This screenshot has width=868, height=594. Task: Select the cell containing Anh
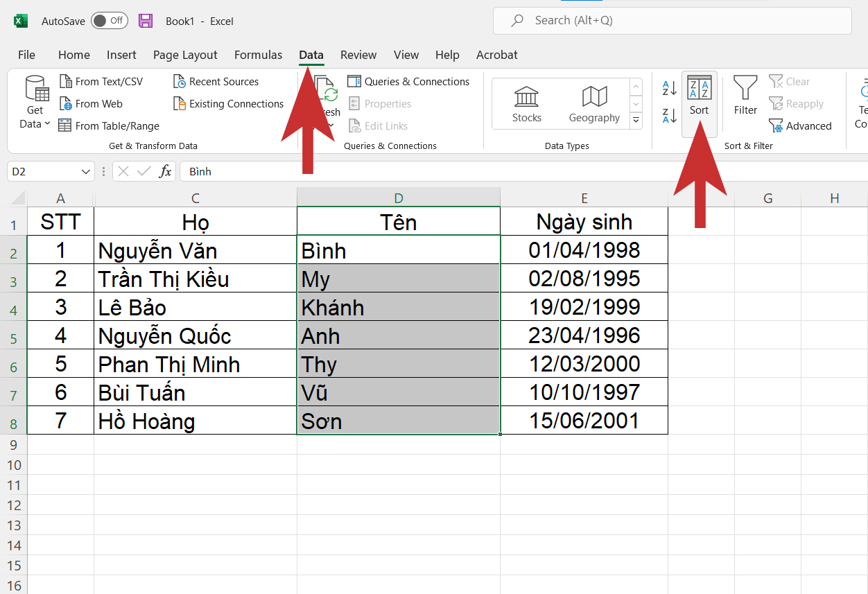click(399, 335)
